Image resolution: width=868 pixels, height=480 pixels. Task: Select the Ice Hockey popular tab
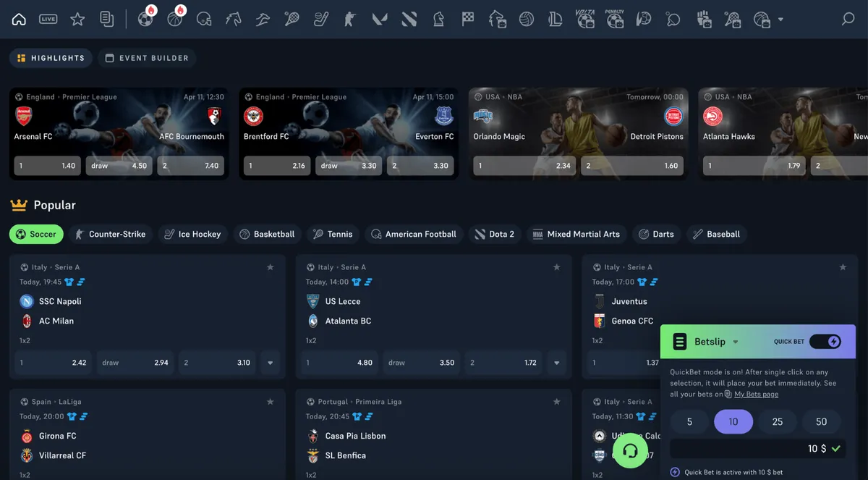click(192, 234)
